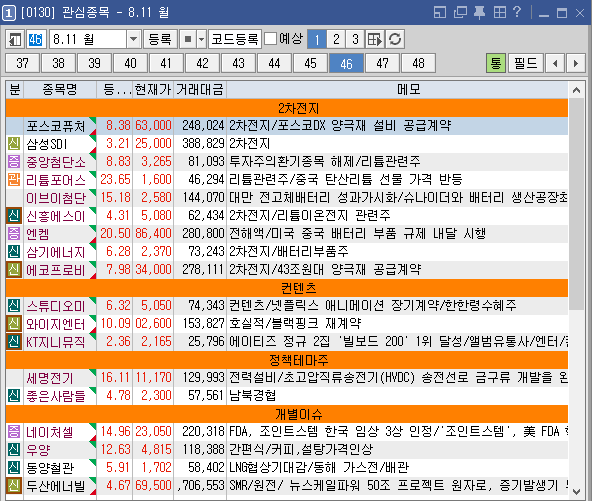
Task: Click the column layout arrow icon
Action: point(375,39)
